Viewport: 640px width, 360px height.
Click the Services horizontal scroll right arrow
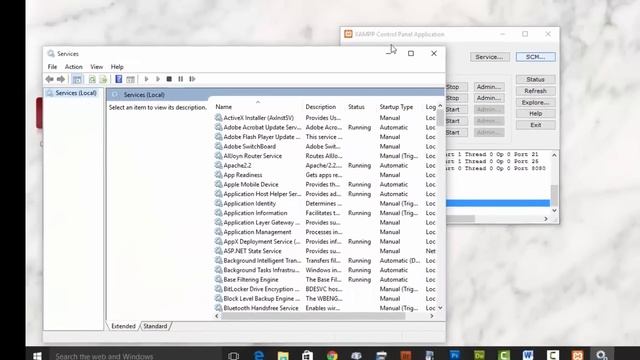coord(431,316)
